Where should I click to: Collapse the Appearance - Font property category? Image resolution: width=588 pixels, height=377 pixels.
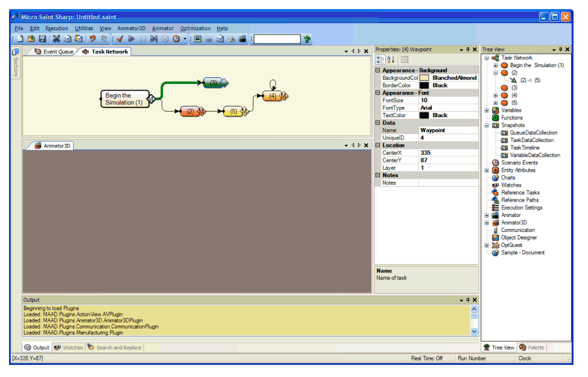[378, 93]
